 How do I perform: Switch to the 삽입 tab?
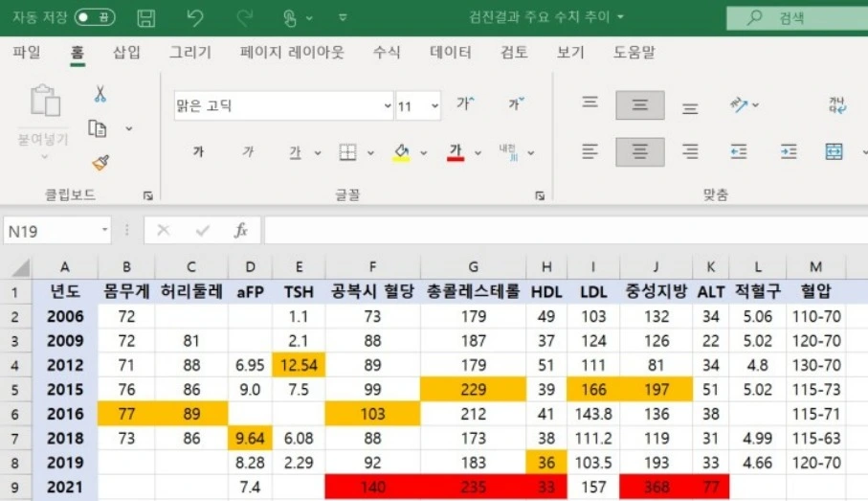click(126, 52)
